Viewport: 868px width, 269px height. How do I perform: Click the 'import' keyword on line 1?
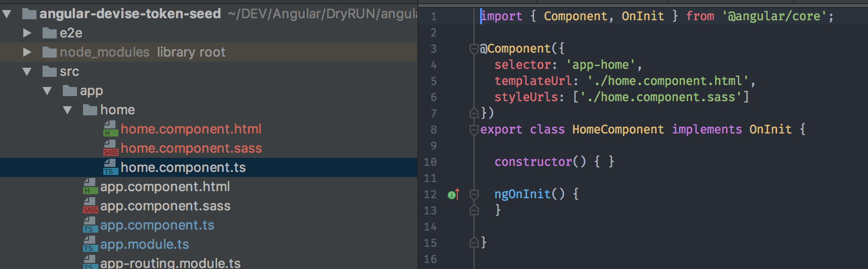tap(501, 16)
